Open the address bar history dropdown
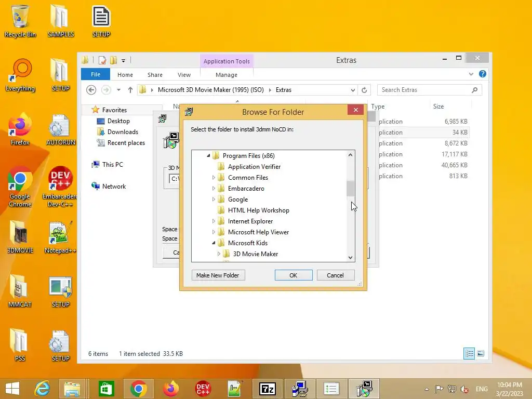The height and width of the screenshot is (399, 532). (353, 90)
